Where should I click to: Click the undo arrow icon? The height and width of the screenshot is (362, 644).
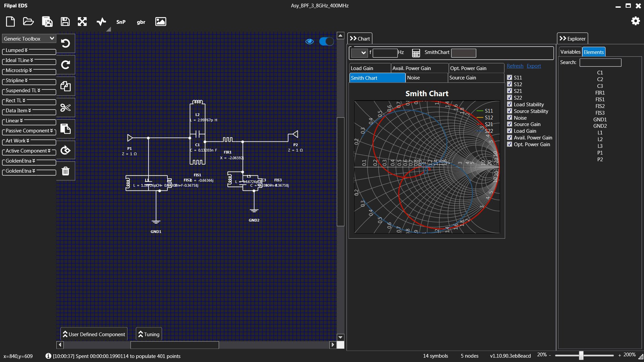click(65, 43)
